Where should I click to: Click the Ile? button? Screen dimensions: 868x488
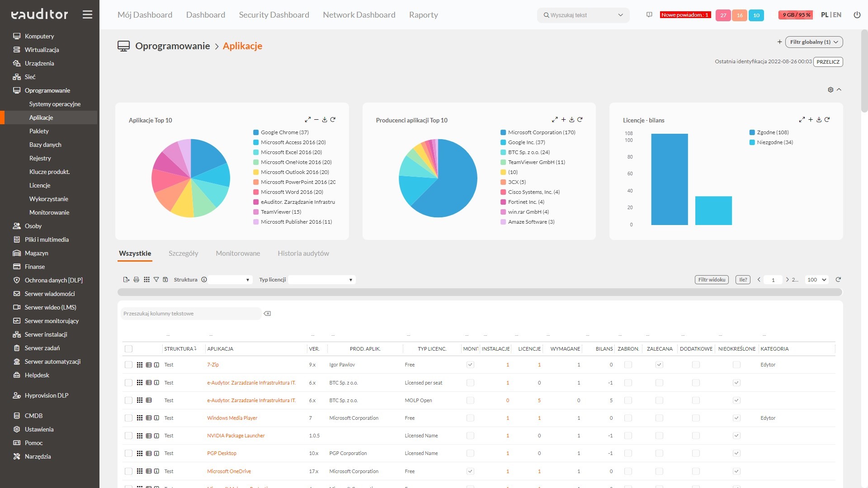tap(743, 280)
